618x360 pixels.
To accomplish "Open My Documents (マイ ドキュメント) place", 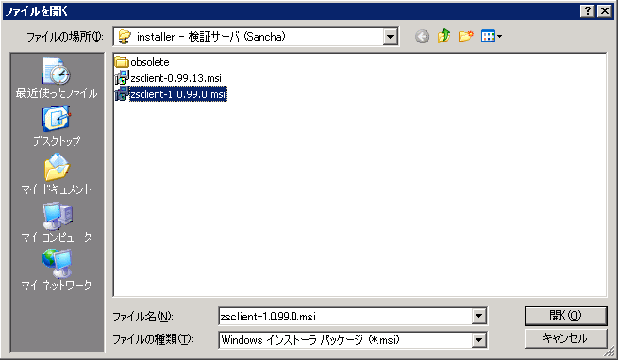I will [57, 174].
